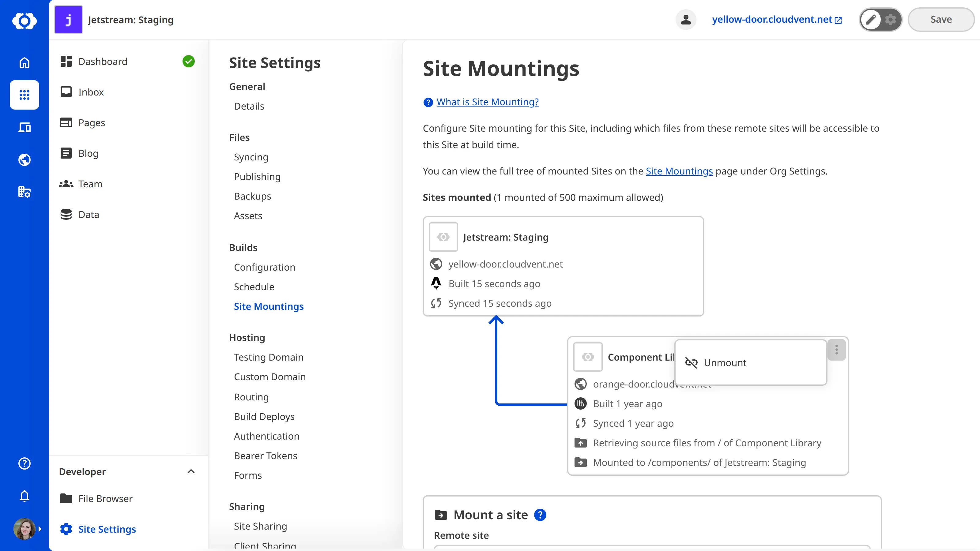Click yellow-door.cloudvent.net in Jetstream card

pyautogui.click(x=505, y=264)
